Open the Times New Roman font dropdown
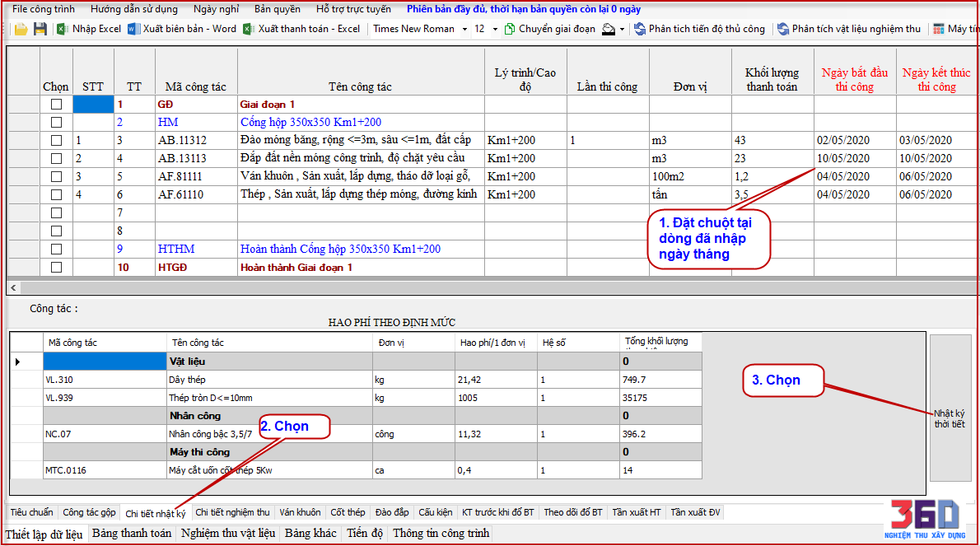The height and width of the screenshot is (546, 980). click(464, 29)
